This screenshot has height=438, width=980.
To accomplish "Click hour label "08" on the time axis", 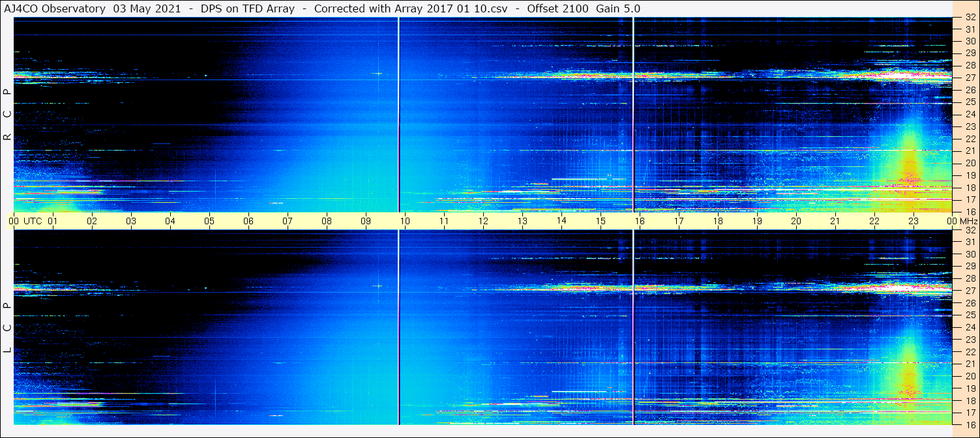I will pyautogui.click(x=327, y=221).
